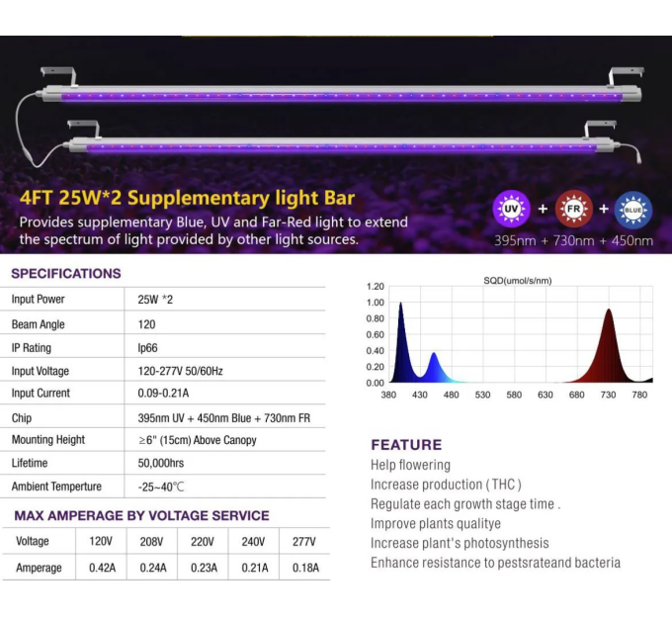Image resolution: width=672 pixels, height=623 pixels.
Task: Click the SQD(umol/s/nm) chart title
Action: [517, 281]
